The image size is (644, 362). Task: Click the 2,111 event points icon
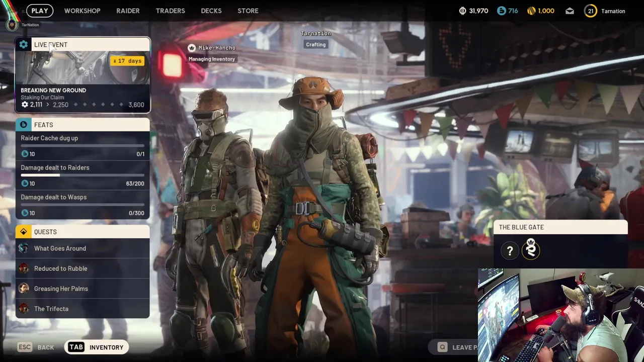coord(25,105)
